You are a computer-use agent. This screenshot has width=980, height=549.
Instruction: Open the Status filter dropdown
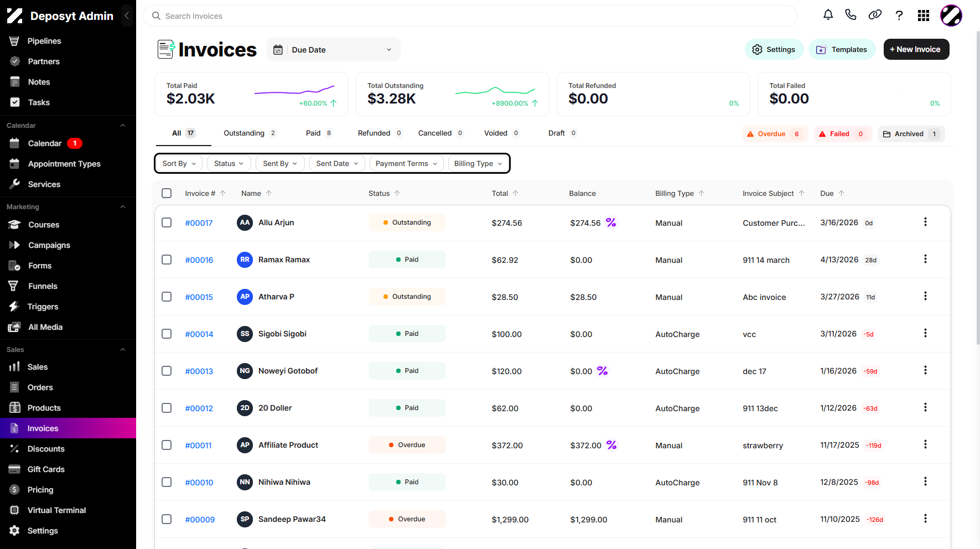click(x=229, y=163)
